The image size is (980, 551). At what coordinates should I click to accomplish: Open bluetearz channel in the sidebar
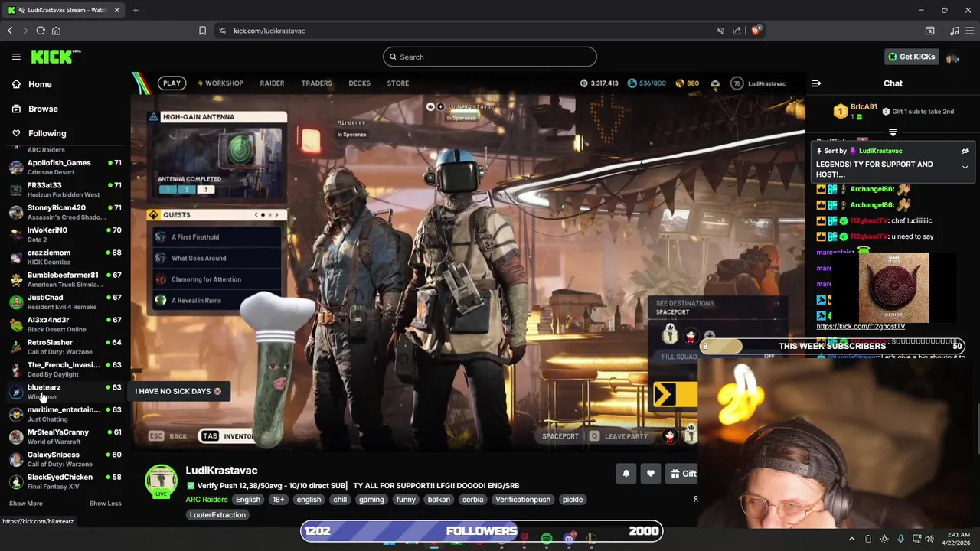[x=65, y=392]
